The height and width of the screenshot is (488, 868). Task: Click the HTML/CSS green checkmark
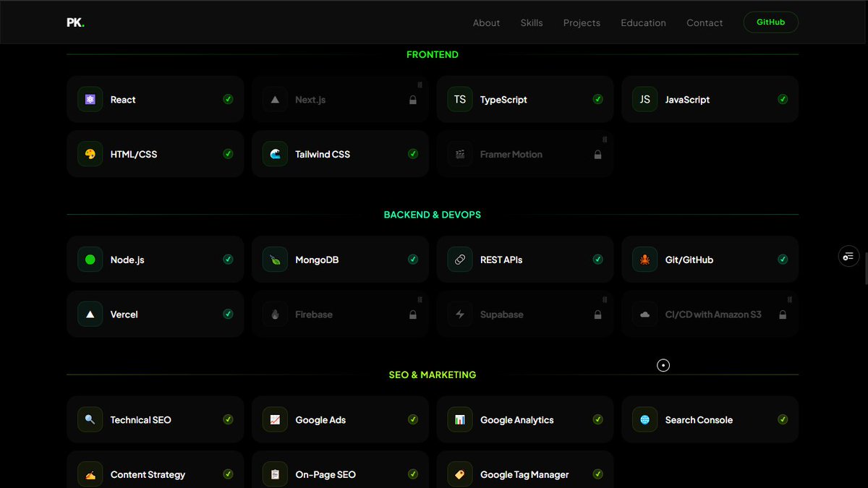pos(228,153)
